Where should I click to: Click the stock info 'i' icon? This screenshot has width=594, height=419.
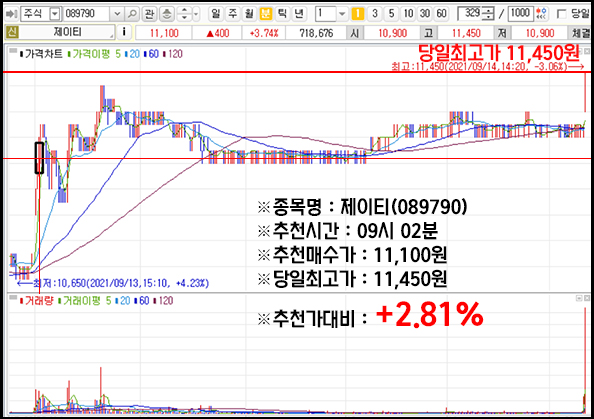pyautogui.click(x=124, y=33)
